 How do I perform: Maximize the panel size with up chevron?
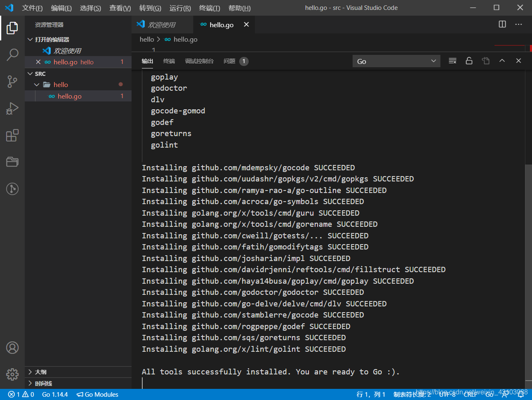tap(502, 61)
